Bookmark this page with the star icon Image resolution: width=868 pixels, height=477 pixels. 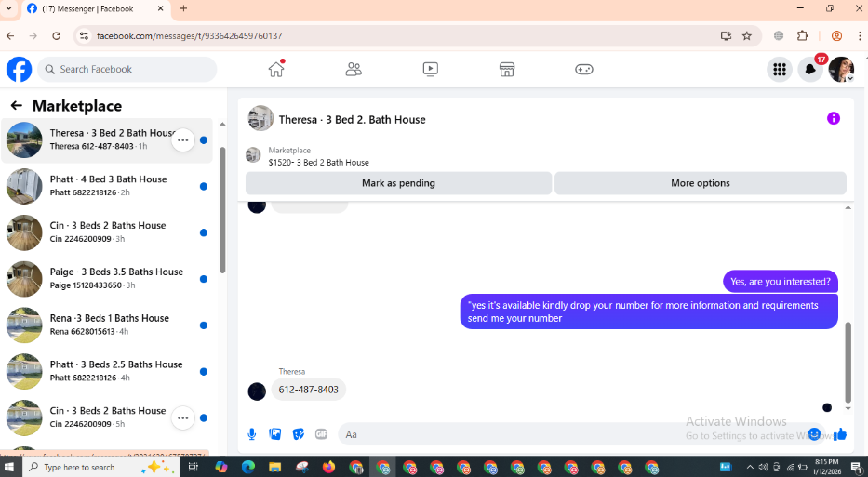click(x=747, y=36)
